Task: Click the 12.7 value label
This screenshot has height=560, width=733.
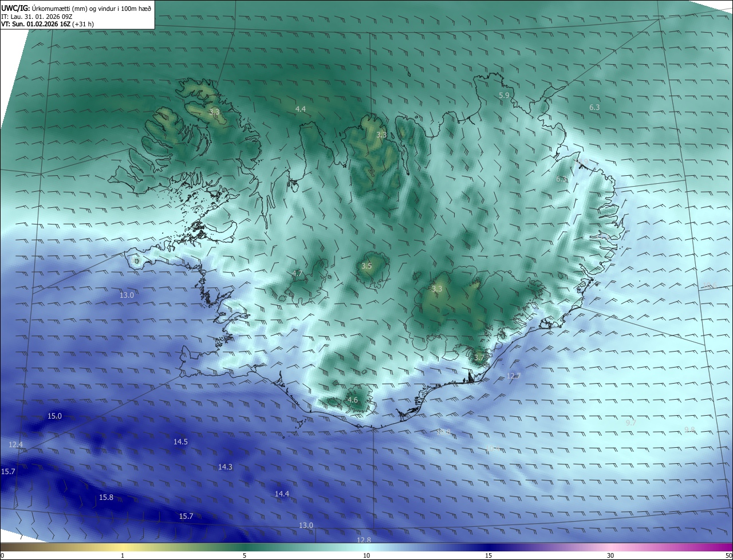Action: pos(514,376)
